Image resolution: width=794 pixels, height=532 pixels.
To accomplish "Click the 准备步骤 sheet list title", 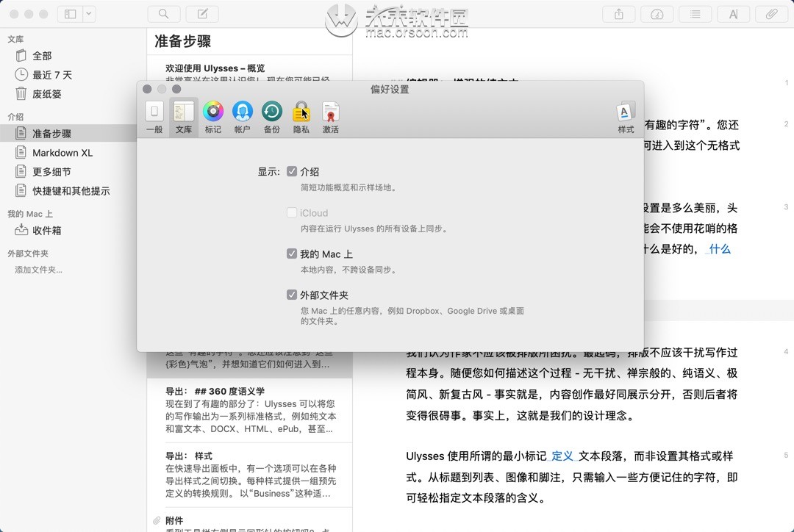I will (x=183, y=41).
